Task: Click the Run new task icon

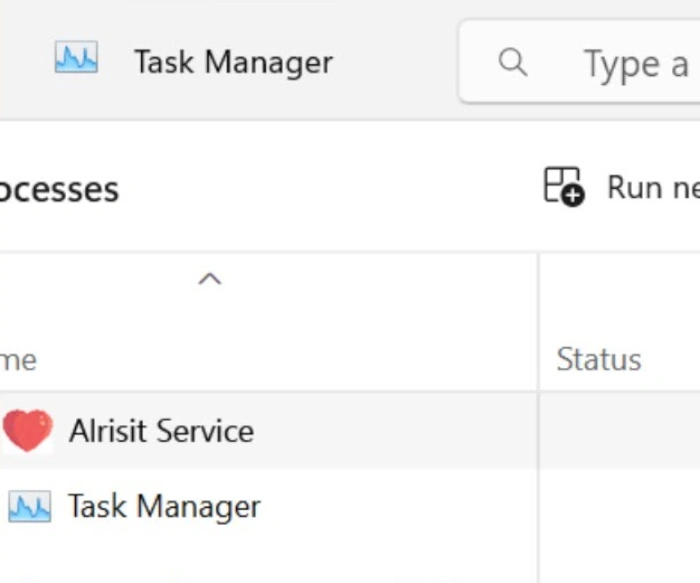Action: pos(563,187)
